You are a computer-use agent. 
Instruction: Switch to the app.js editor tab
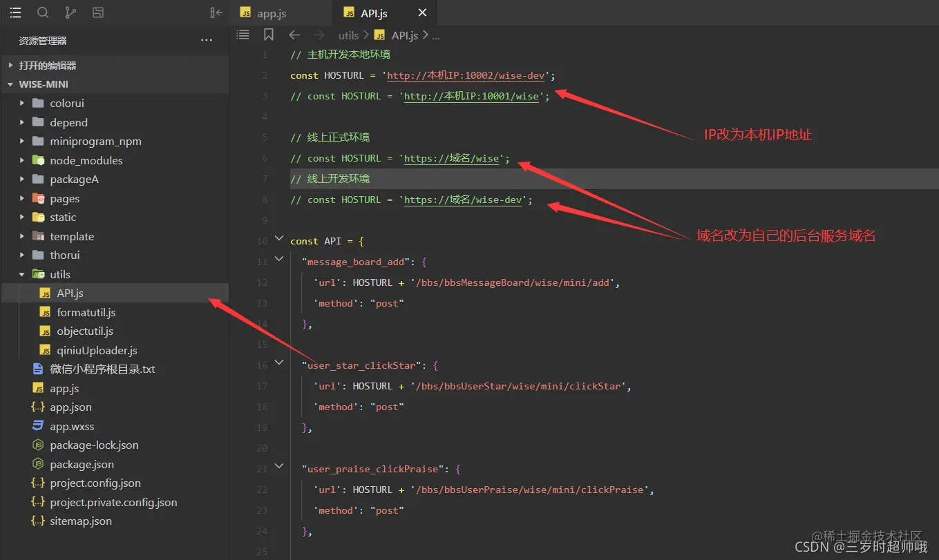point(282,13)
